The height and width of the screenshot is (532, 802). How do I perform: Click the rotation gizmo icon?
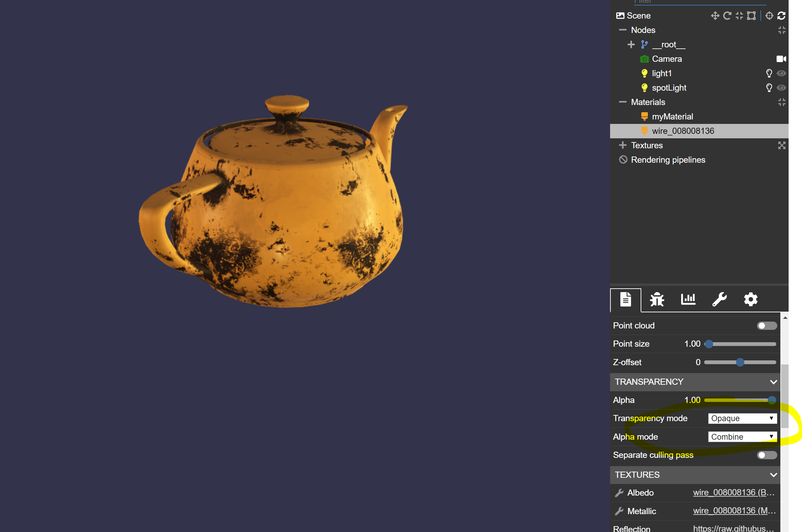coord(727,16)
